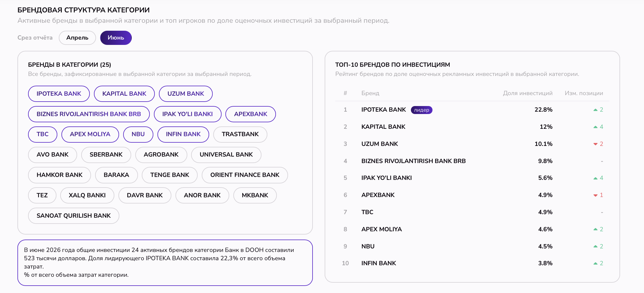The image size is (644, 293).
Task: Click the June summary text box
Action: click(165, 263)
